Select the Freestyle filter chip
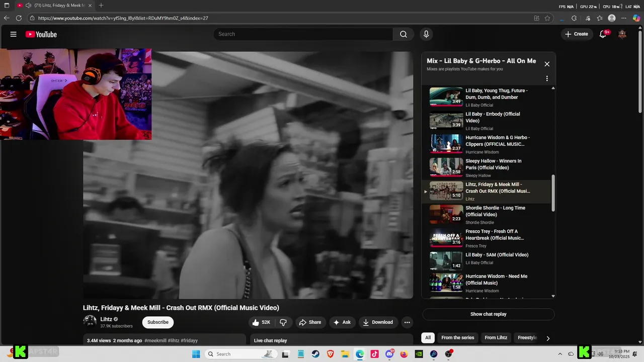Image resolution: width=644 pixels, height=362 pixels. [527, 338]
